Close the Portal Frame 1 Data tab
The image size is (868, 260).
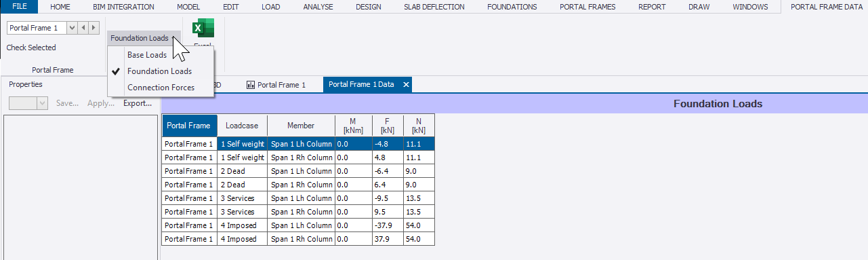406,85
